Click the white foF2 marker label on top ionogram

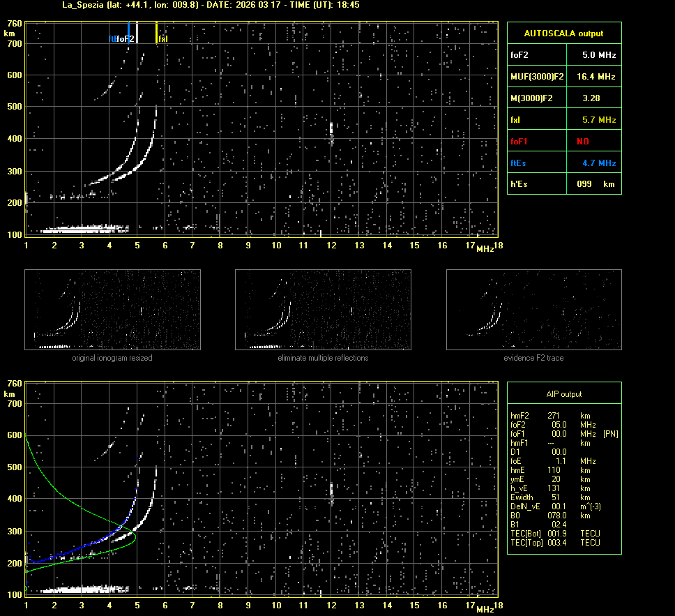coord(126,39)
